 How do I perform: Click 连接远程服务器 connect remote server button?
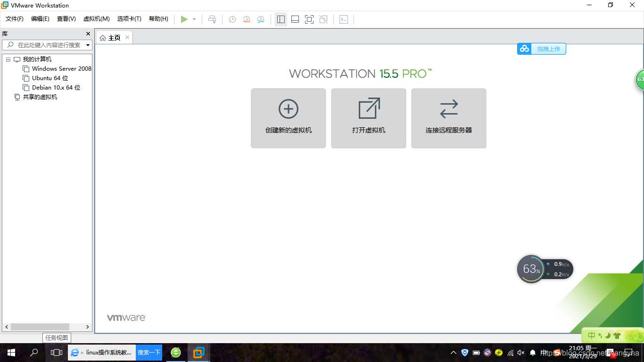tap(449, 118)
